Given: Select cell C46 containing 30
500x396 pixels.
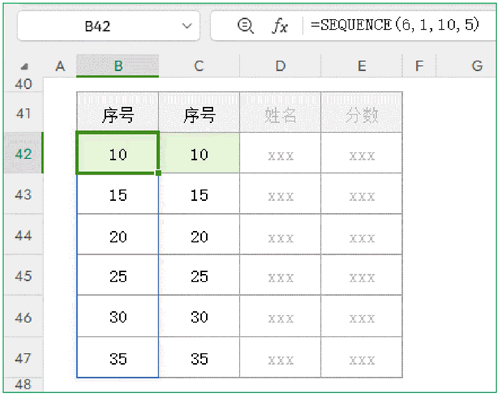Looking at the screenshot, I should tap(199, 316).
